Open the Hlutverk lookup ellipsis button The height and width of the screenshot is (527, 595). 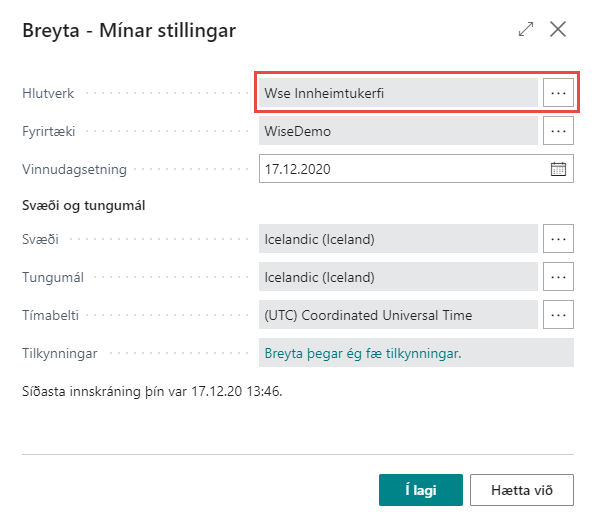coord(558,93)
